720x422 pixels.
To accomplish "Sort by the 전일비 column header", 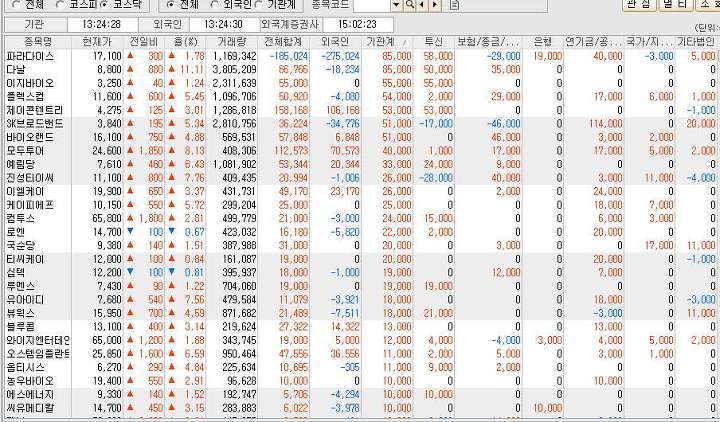I will (144, 42).
